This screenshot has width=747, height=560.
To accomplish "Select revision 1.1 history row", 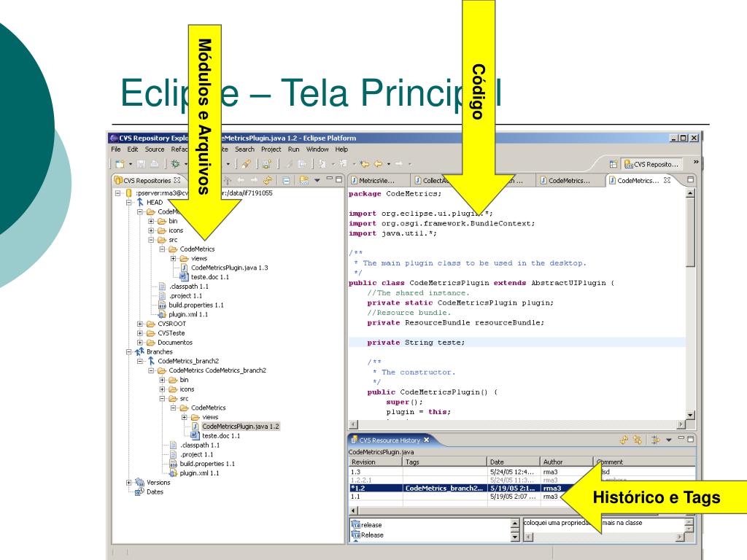I will (x=522, y=496).
